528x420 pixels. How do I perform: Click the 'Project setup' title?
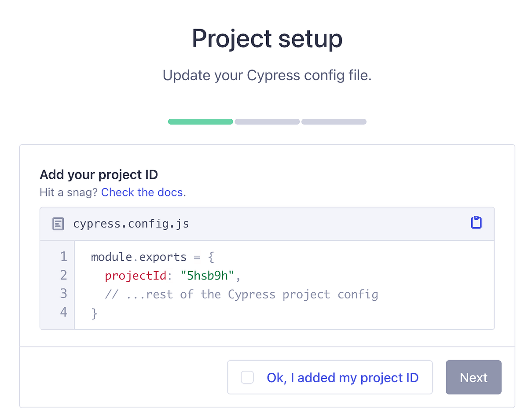point(267,39)
